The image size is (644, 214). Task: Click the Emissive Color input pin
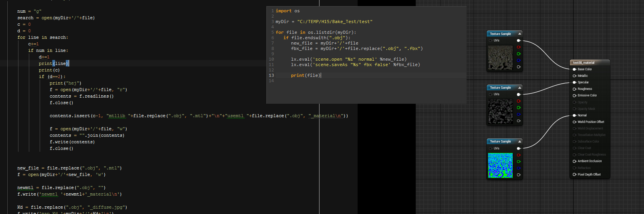tap(575, 95)
